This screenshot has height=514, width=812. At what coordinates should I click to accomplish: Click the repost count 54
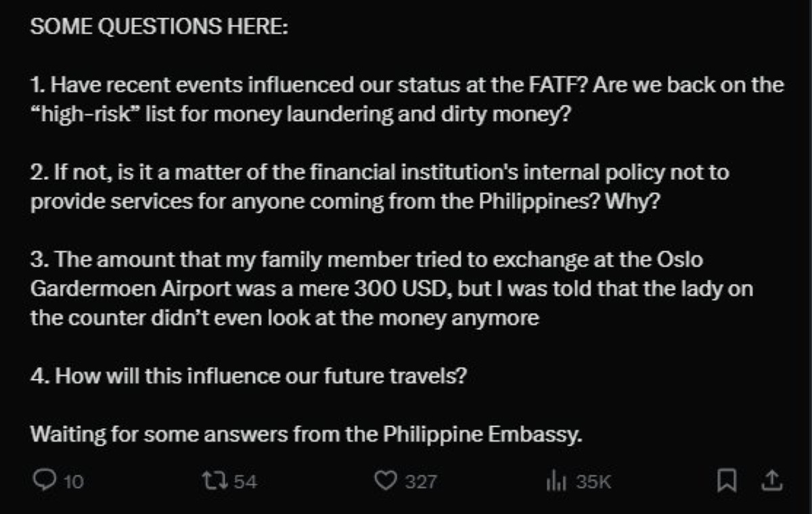point(245,482)
